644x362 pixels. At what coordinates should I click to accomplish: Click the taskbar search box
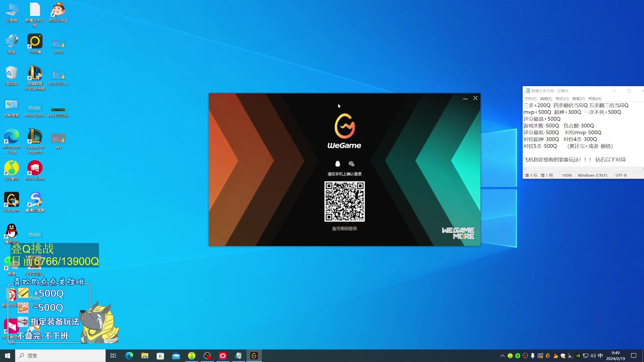60,356
